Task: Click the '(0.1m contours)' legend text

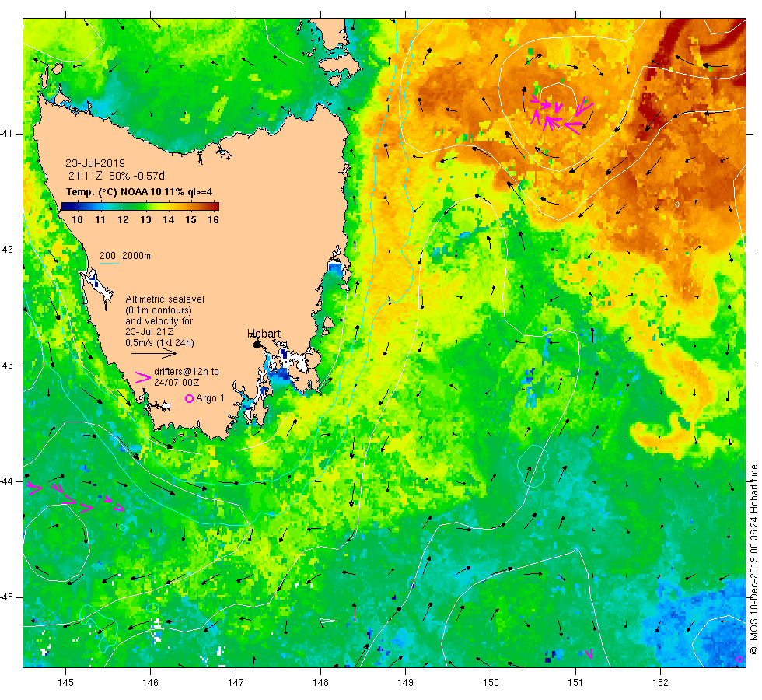Action: [159, 310]
